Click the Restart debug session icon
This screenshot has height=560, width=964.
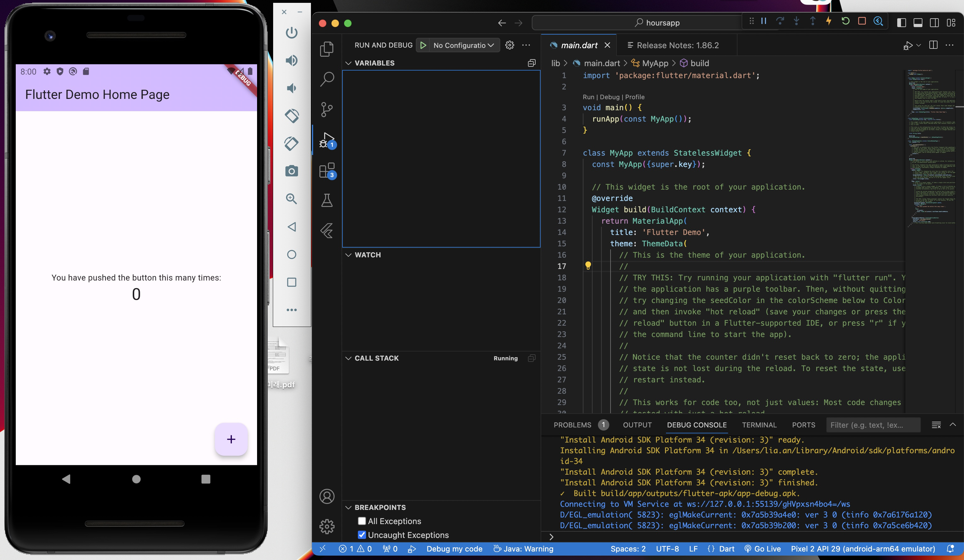click(x=846, y=21)
